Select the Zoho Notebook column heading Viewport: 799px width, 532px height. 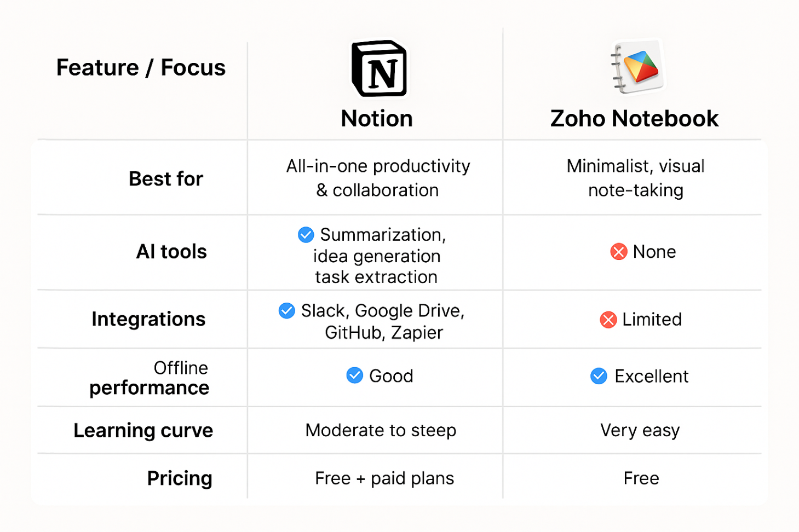(634, 119)
